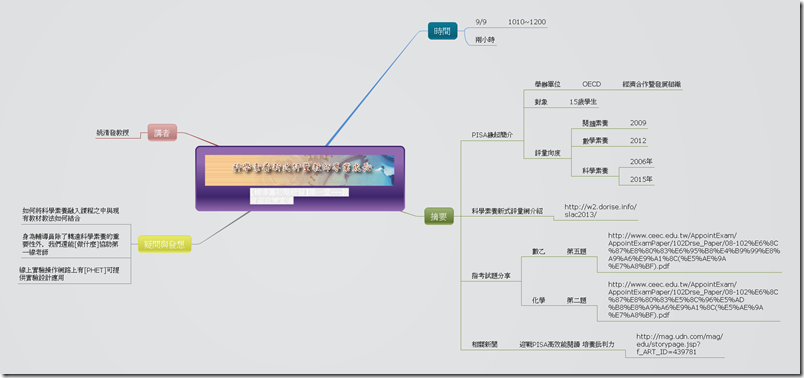This screenshot has height=378, width=804.
Task: Select the 15歲學生 subtopic
Action: [x=583, y=102]
